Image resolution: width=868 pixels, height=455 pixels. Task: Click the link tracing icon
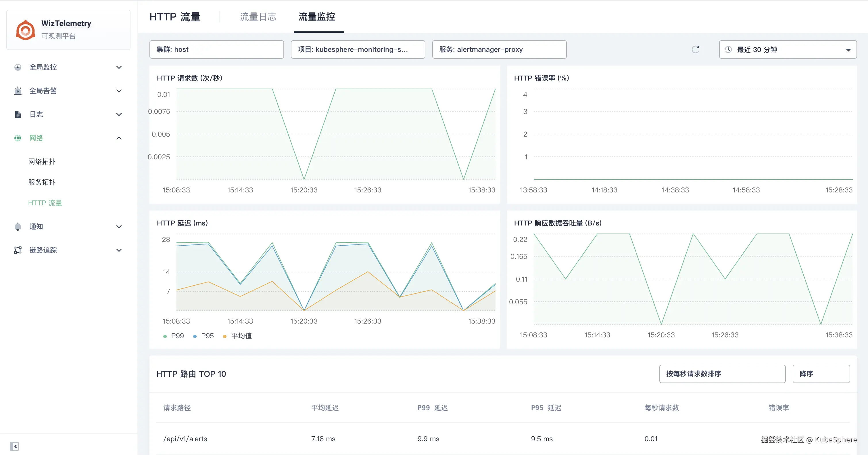[18, 250]
